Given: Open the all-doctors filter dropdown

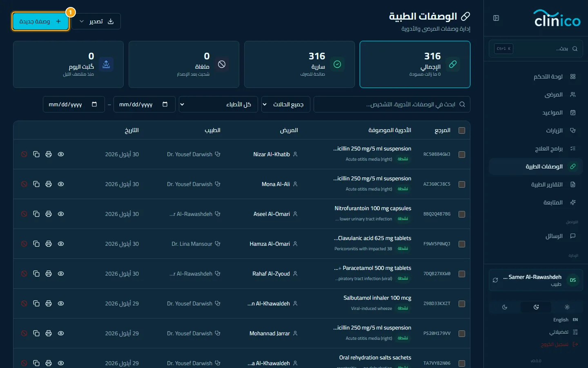Looking at the screenshot, I should [218, 104].
